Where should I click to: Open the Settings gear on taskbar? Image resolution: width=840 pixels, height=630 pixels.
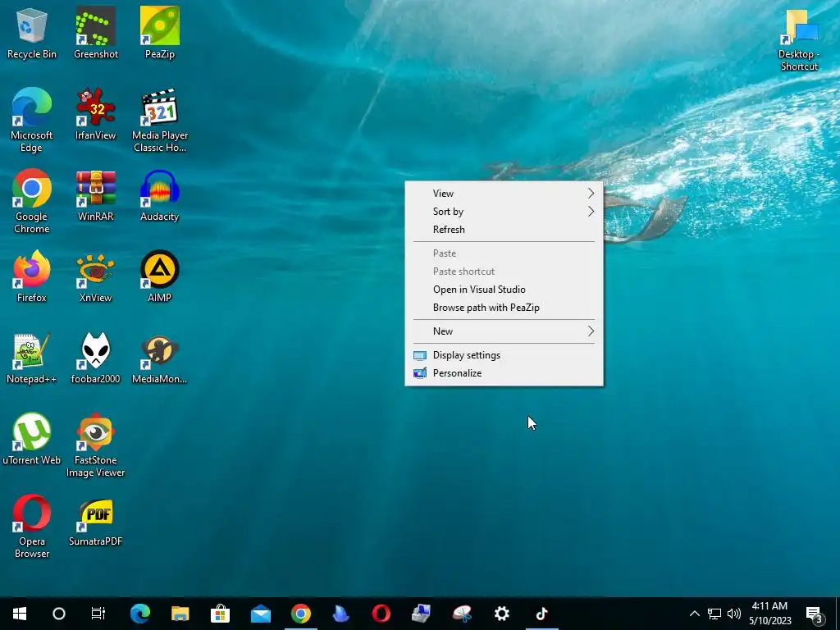pyautogui.click(x=501, y=614)
